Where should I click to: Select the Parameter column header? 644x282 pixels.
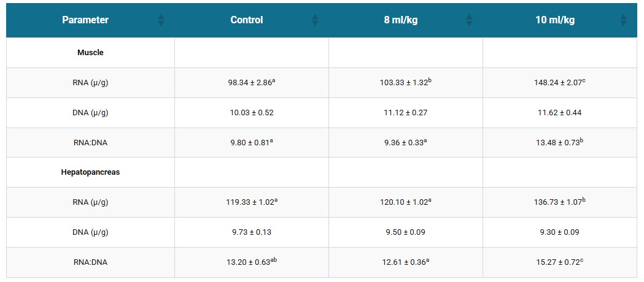[85, 20]
